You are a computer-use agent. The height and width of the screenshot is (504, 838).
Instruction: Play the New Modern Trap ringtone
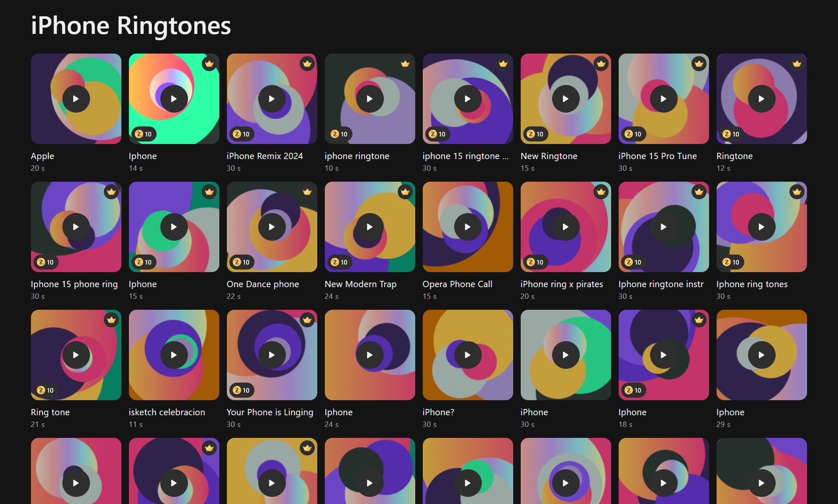point(370,227)
